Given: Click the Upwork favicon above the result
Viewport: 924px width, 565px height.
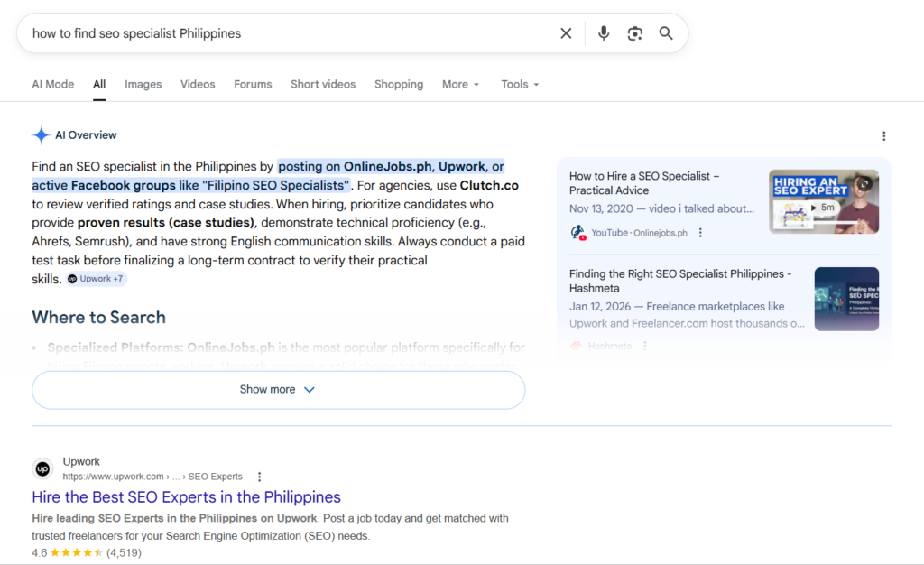Looking at the screenshot, I should tap(42, 468).
